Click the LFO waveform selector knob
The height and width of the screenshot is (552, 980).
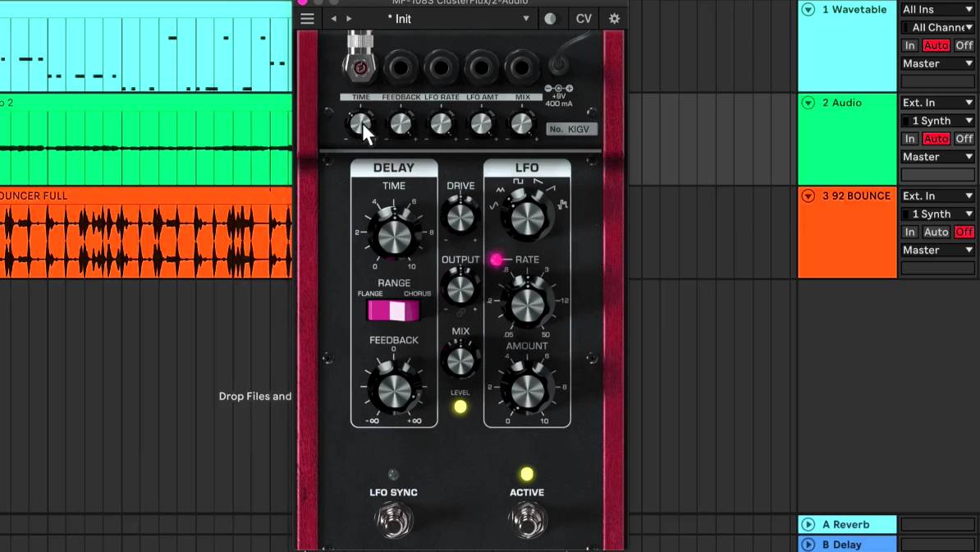[x=528, y=217]
